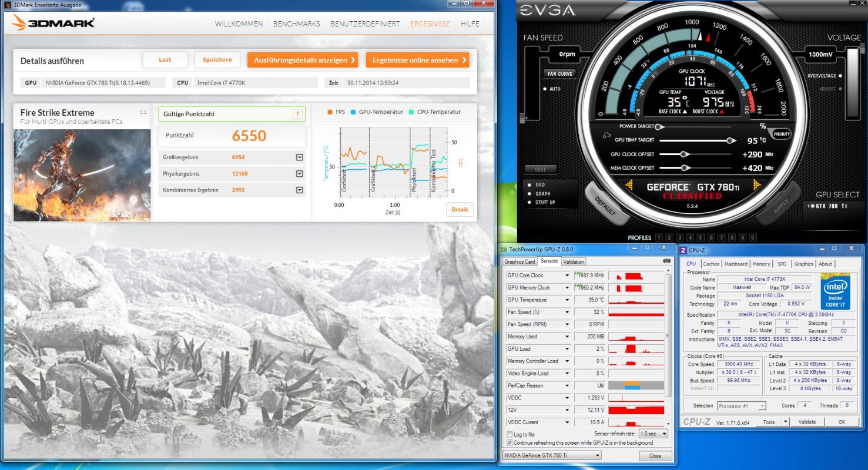Switch to the Benchmarks tab in 3DMark
The width and height of the screenshot is (868, 470).
(297, 24)
